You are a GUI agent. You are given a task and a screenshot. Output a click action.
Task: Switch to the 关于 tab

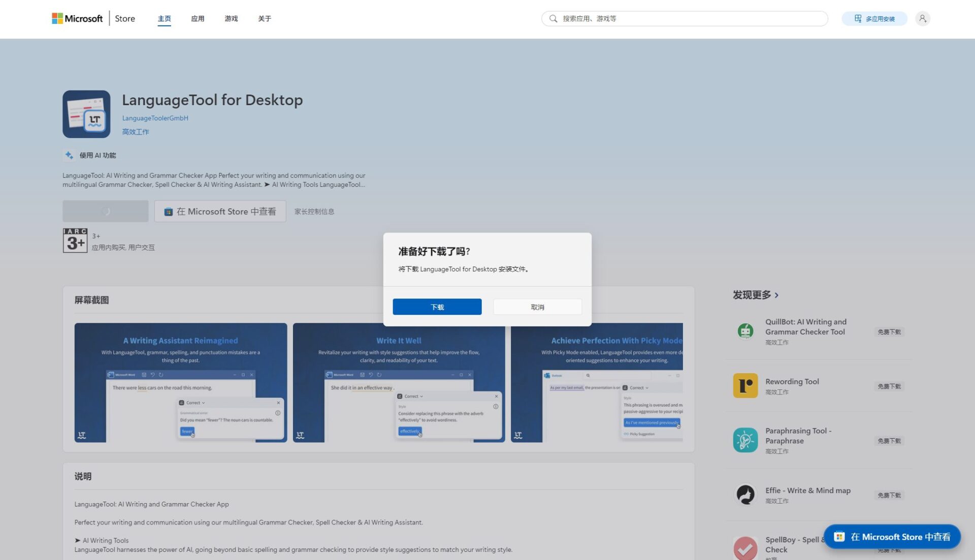click(265, 19)
